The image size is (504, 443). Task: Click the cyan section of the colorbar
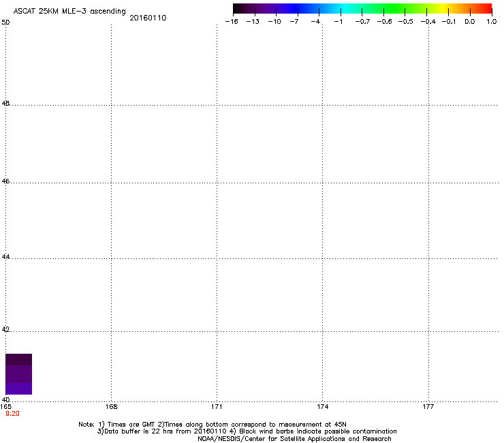click(x=345, y=9)
